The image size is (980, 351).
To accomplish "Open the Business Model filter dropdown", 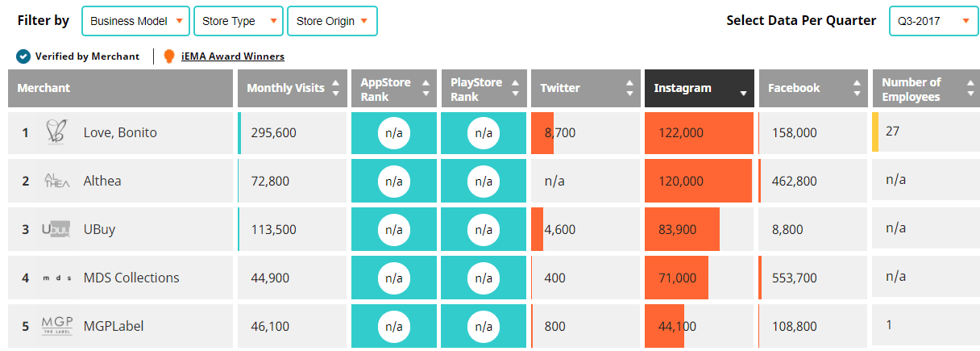I will point(135,21).
